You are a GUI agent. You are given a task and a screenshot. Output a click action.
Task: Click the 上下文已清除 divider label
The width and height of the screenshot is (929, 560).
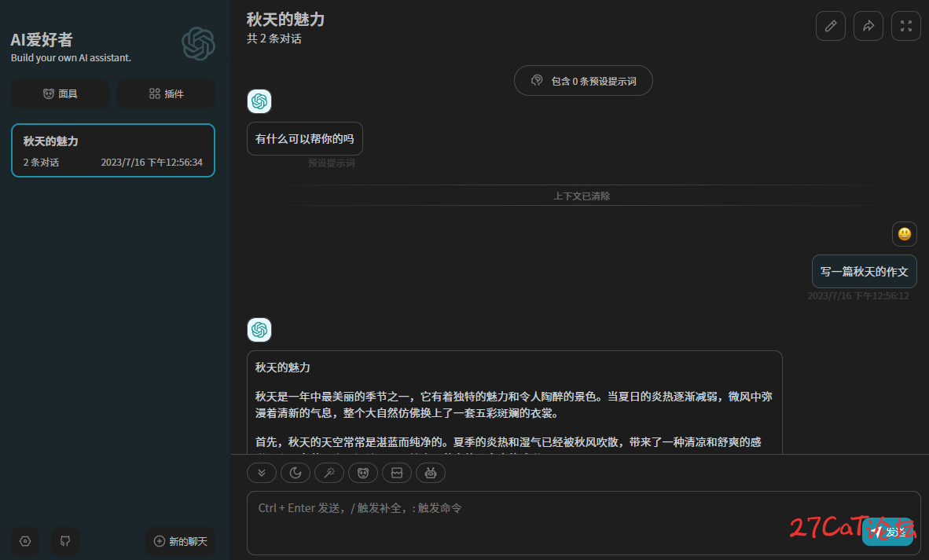(x=582, y=196)
